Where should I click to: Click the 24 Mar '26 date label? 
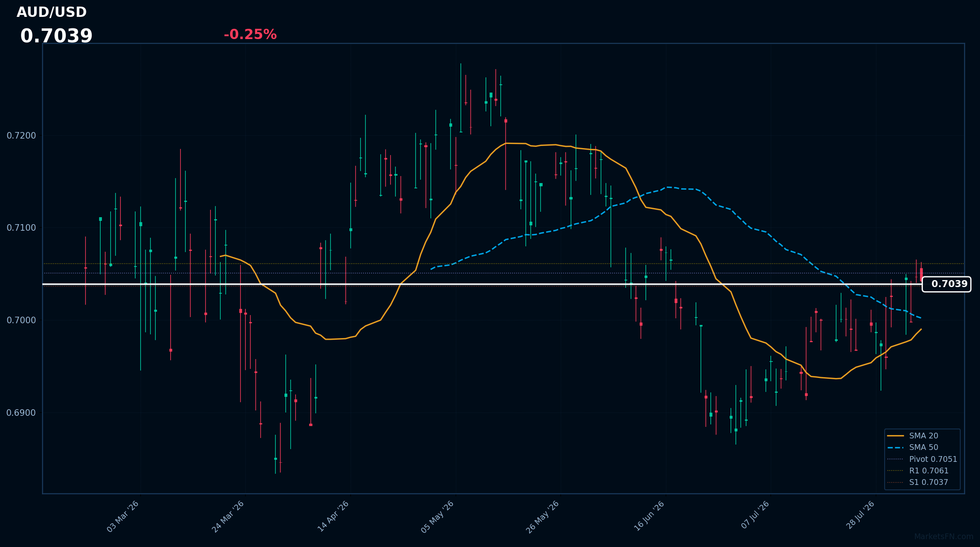[x=228, y=517]
